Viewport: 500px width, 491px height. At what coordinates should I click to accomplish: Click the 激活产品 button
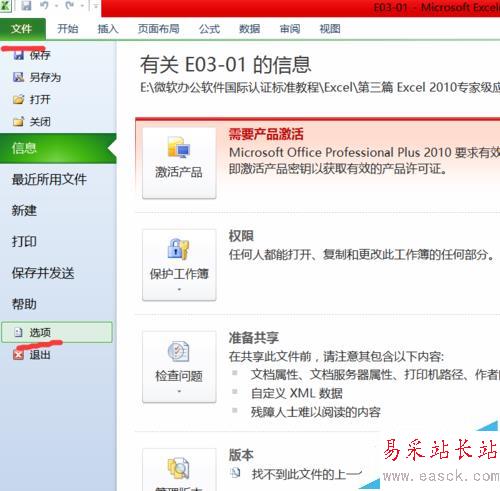[x=179, y=163]
